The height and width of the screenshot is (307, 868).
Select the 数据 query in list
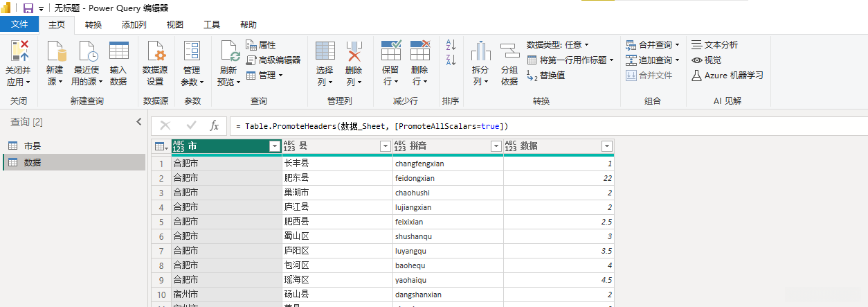(73, 162)
